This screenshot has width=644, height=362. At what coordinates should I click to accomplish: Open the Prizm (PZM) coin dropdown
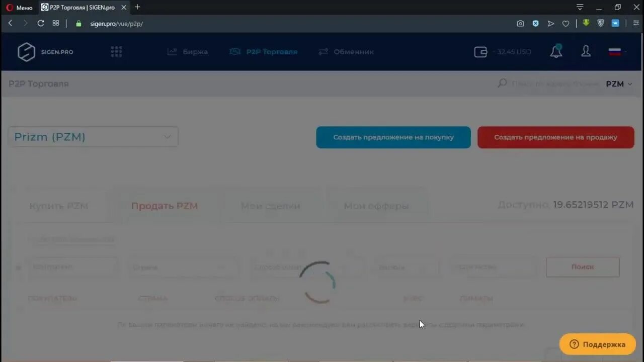click(93, 137)
